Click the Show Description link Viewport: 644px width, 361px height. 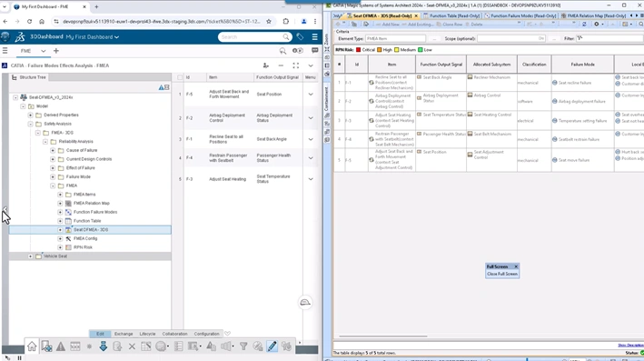[630, 345]
